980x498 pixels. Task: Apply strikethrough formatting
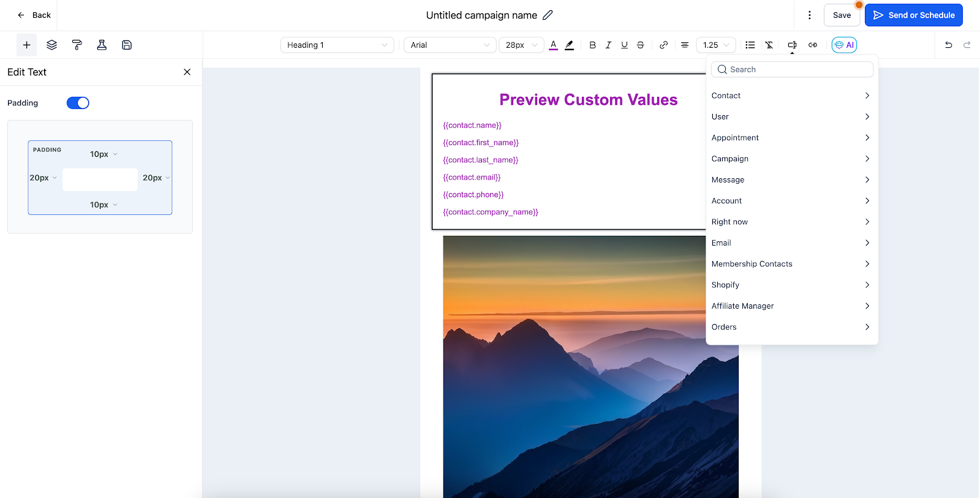[640, 45]
